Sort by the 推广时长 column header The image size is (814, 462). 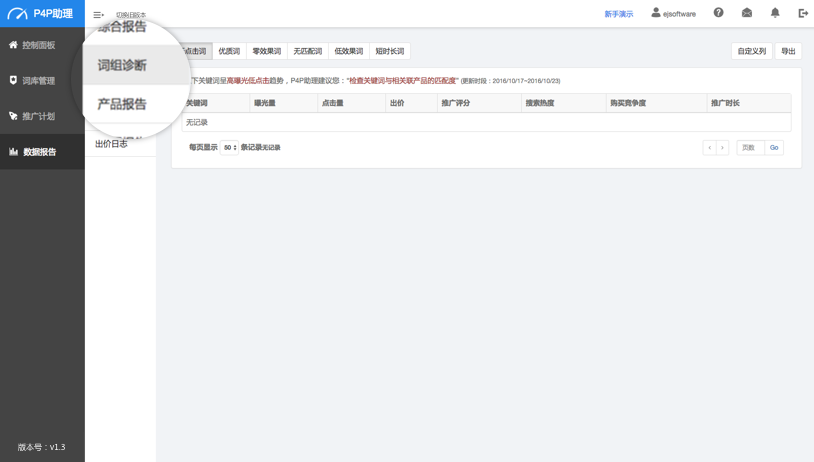pyautogui.click(x=749, y=103)
